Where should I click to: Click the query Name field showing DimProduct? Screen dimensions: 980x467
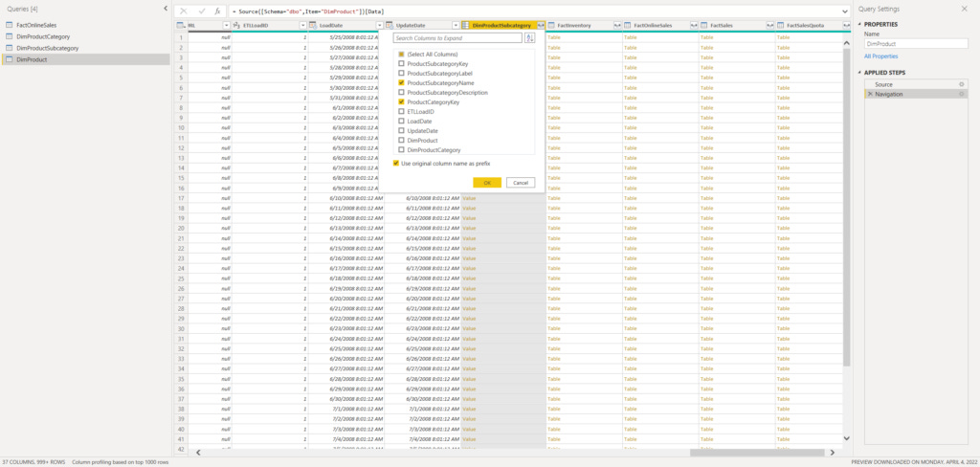(x=916, y=44)
